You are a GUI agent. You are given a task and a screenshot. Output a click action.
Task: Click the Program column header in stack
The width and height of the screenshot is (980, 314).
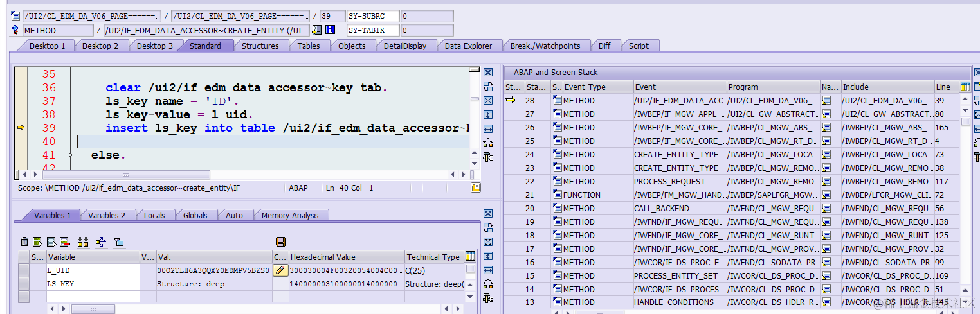pos(773,87)
